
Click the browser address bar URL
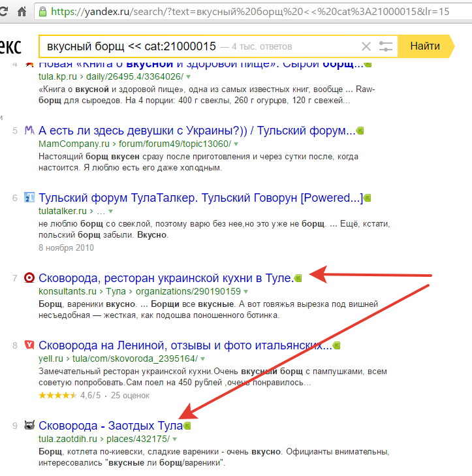(249, 12)
